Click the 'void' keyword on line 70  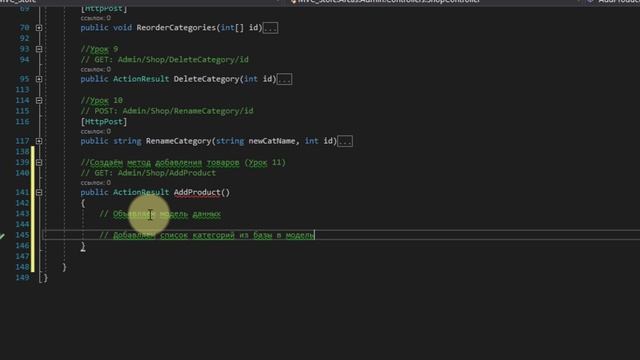(122, 28)
